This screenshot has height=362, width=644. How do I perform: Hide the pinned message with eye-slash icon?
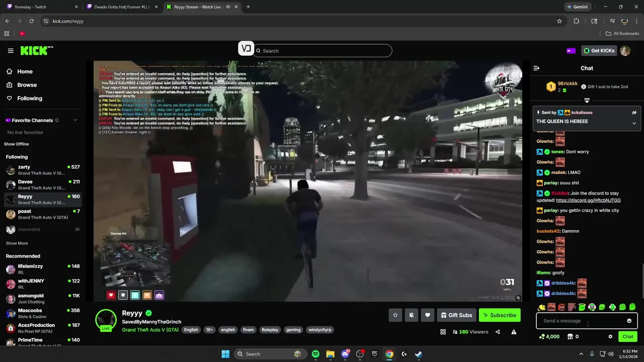click(x=634, y=113)
